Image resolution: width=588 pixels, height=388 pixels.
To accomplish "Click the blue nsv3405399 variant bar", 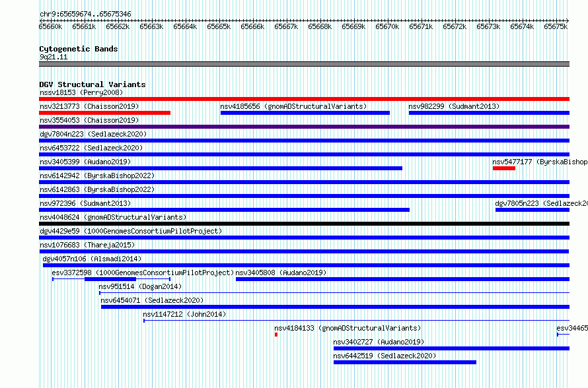I will (x=221, y=168).
